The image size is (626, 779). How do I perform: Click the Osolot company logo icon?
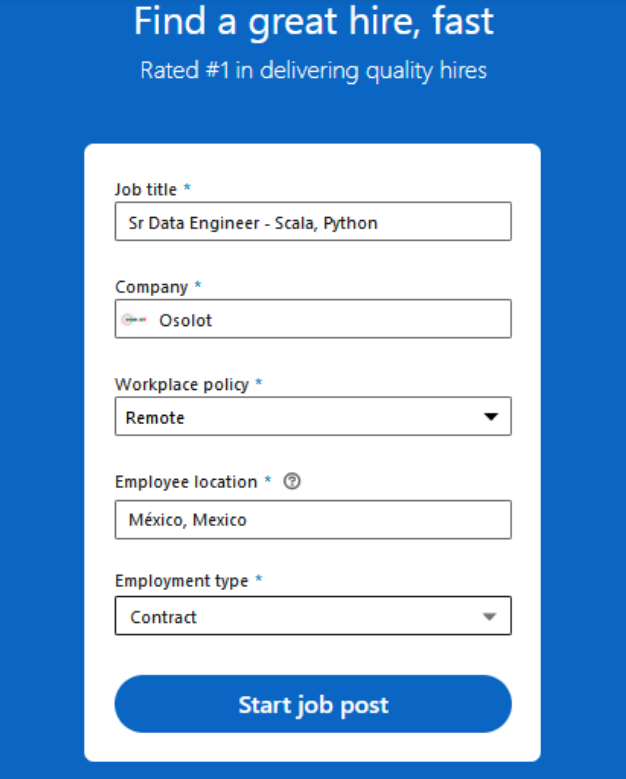(x=134, y=320)
